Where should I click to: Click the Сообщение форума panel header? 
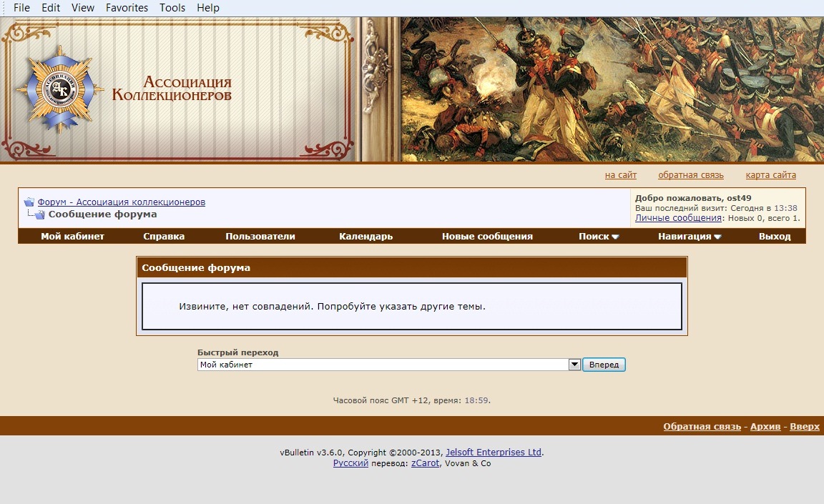pyautogui.click(x=412, y=267)
